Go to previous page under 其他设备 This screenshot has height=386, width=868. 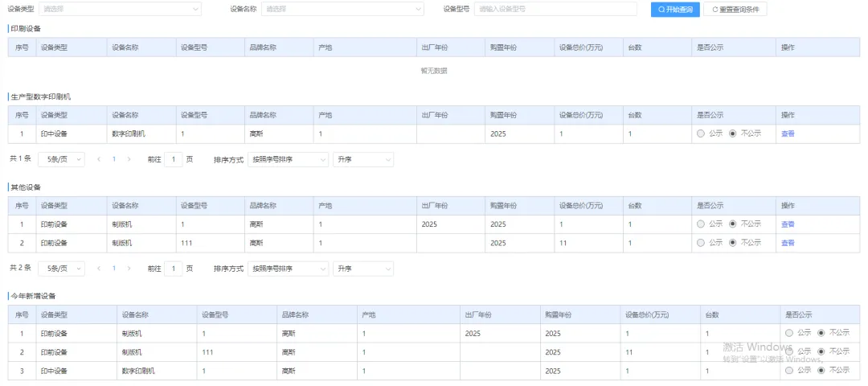[x=99, y=269]
